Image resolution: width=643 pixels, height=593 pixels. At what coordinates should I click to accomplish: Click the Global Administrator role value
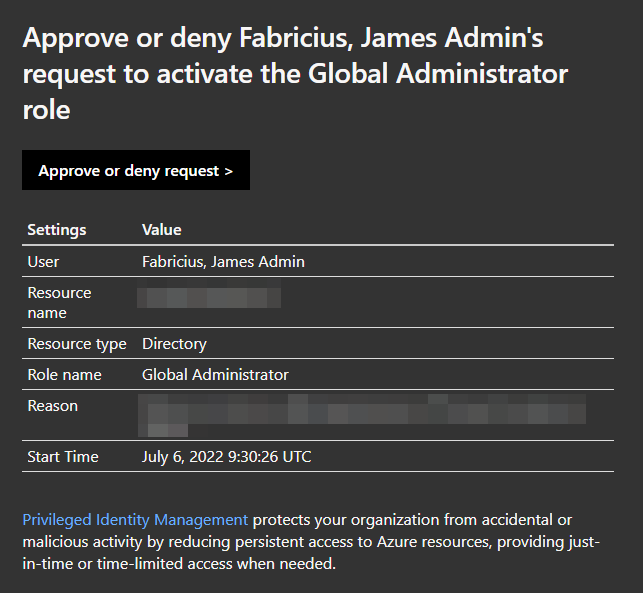pos(215,375)
